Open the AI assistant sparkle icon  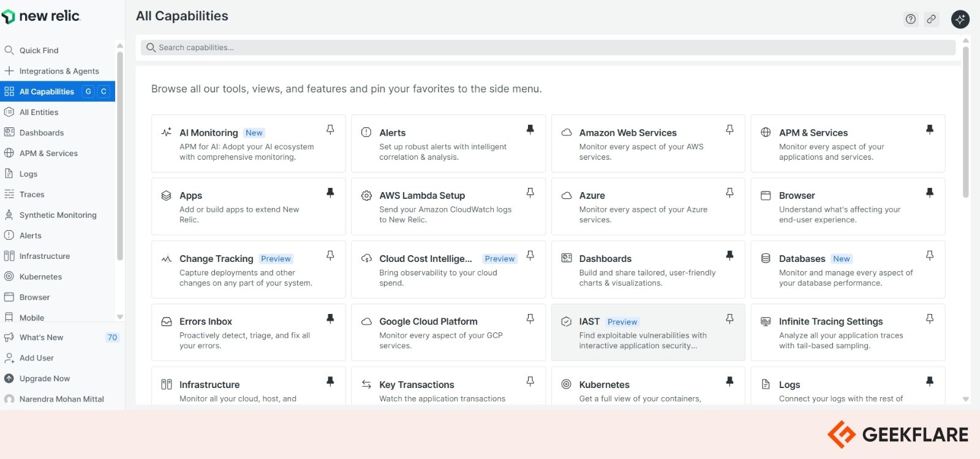pos(960,19)
